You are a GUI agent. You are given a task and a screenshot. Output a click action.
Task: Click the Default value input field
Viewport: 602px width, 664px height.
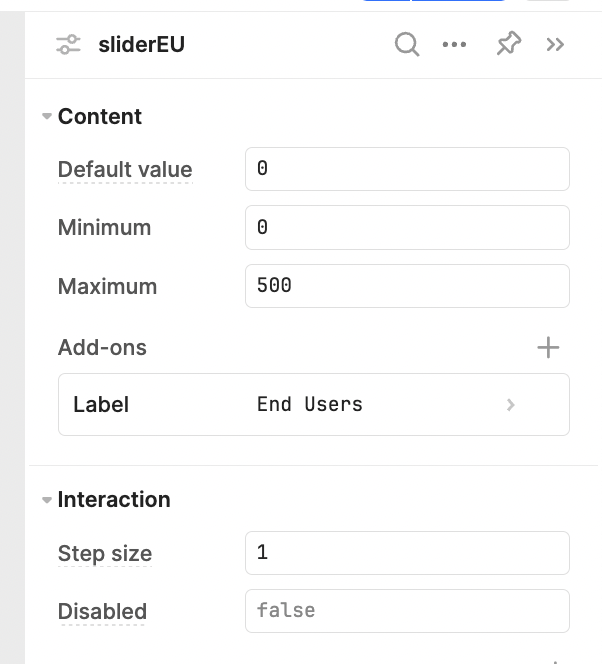click(407, 169)
